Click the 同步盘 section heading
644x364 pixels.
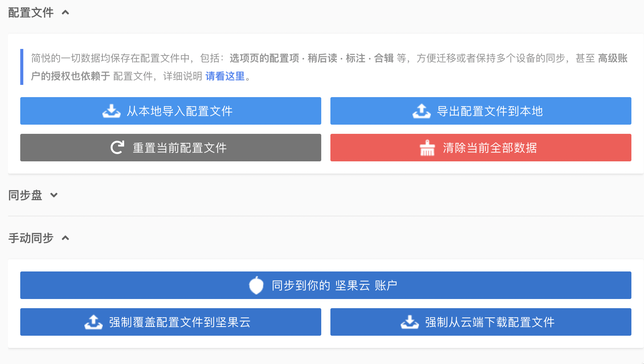click(25, 195)
